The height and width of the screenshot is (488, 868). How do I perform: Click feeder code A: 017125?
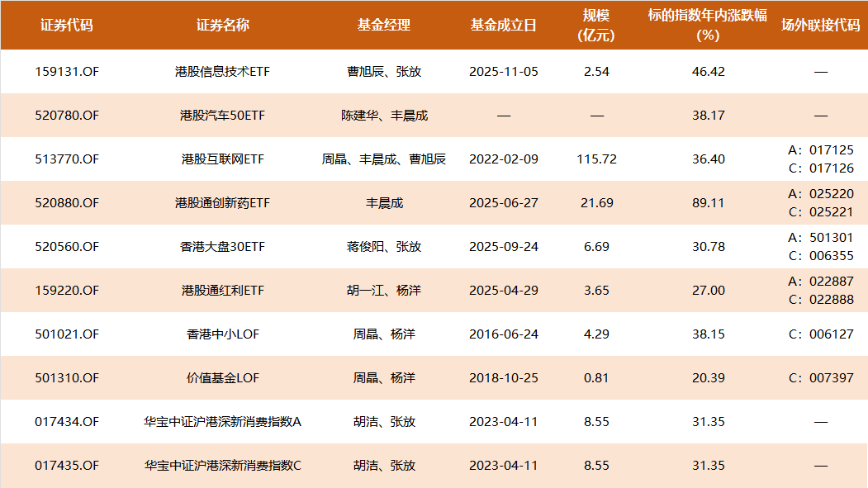(821, 150)
